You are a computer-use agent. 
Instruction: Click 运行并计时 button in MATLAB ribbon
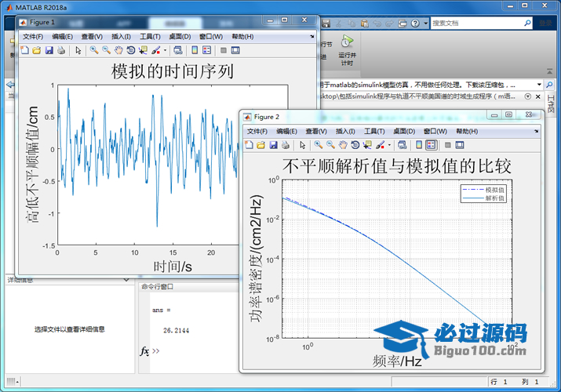coord(347,50)
